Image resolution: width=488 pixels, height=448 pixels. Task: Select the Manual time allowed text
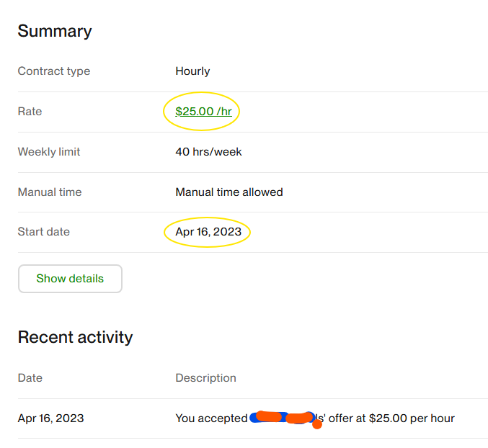point(229,192)
